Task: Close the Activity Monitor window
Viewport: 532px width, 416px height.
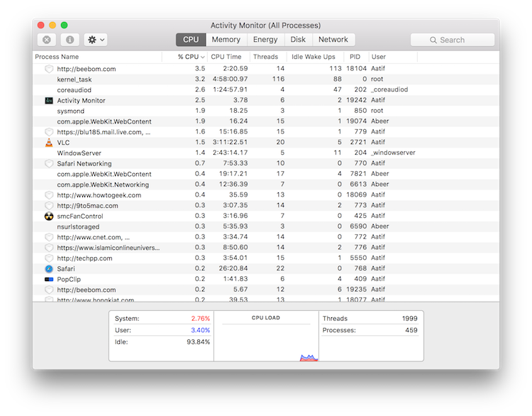Action: (41, 25)
